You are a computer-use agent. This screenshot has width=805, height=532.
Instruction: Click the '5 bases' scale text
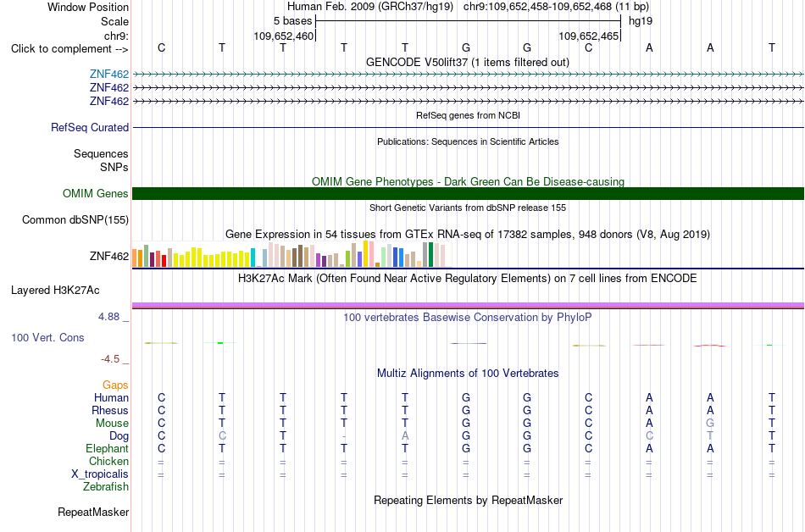click(292, 21)
